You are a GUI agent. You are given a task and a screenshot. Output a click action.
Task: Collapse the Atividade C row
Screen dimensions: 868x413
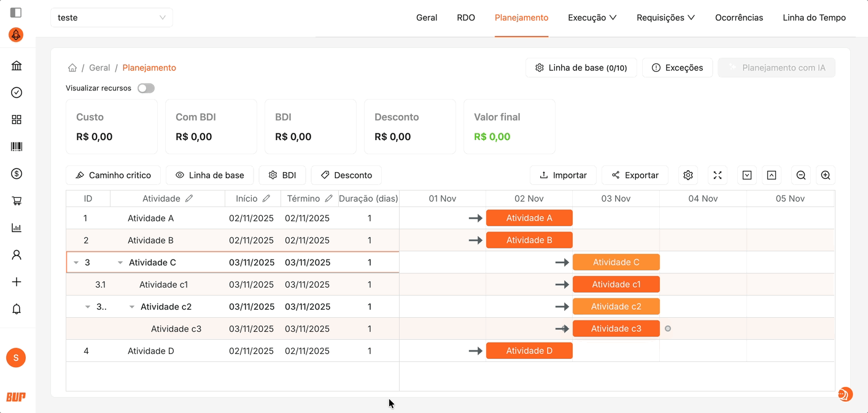pyautogui.click(x=120, y=262)
